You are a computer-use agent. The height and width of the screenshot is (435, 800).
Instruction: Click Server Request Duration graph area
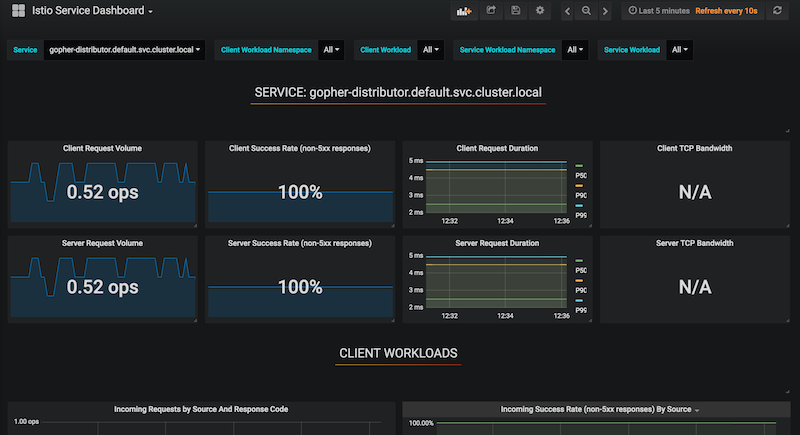(496, 282)
